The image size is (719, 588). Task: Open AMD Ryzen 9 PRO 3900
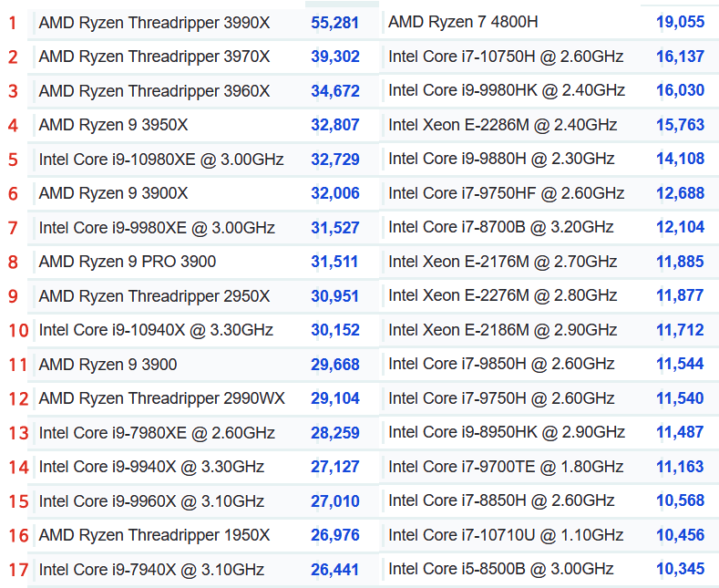127,262
